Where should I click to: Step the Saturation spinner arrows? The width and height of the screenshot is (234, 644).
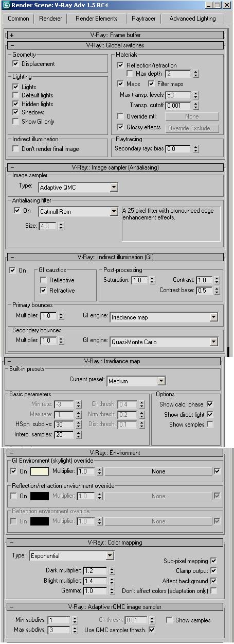click(x=152, y=280)
